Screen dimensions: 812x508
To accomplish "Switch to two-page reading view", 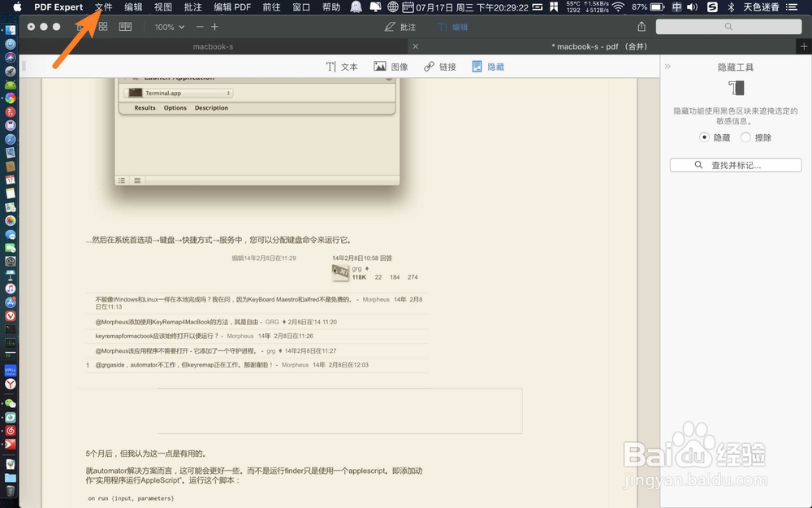I will click(125, 27).
